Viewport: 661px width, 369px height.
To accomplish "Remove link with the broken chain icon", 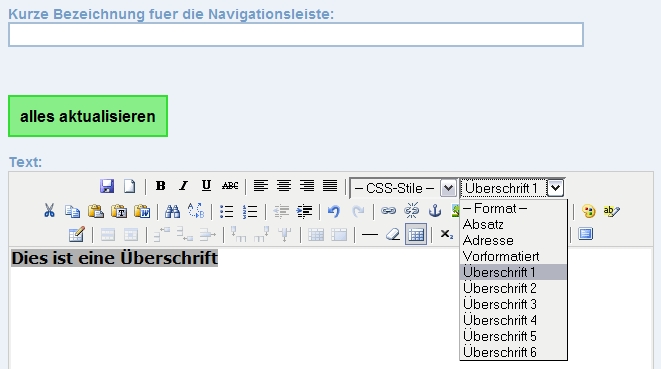I will [411, 210].
